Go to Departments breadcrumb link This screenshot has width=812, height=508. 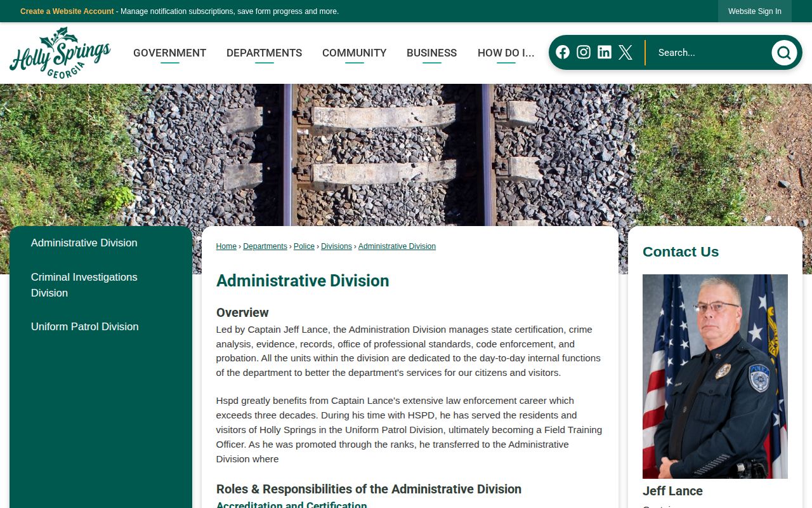[265, 246]
